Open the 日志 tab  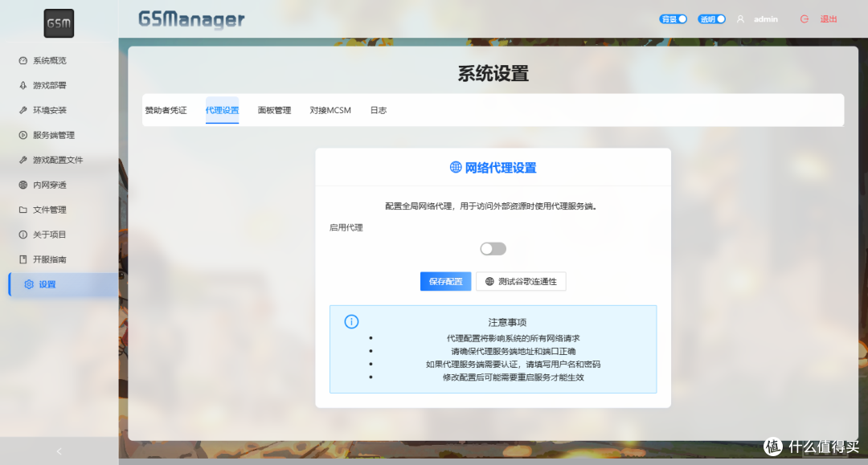(378, 110)
